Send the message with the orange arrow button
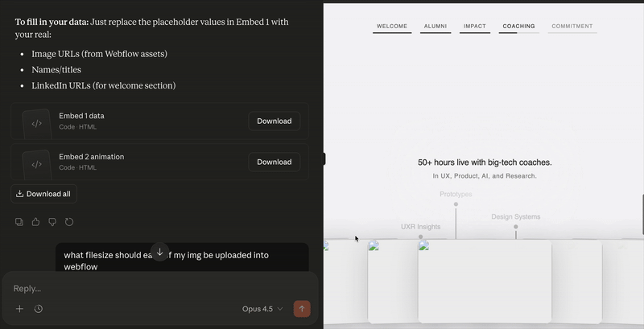644x329 pixels. point(302,309)
